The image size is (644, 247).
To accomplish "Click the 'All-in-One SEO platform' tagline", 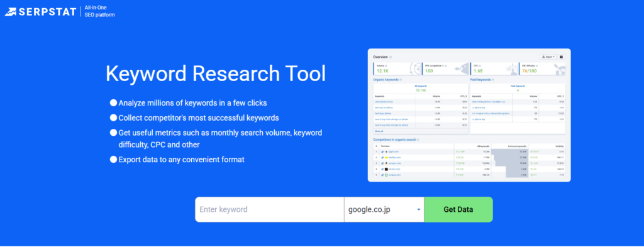I will 99,11.
